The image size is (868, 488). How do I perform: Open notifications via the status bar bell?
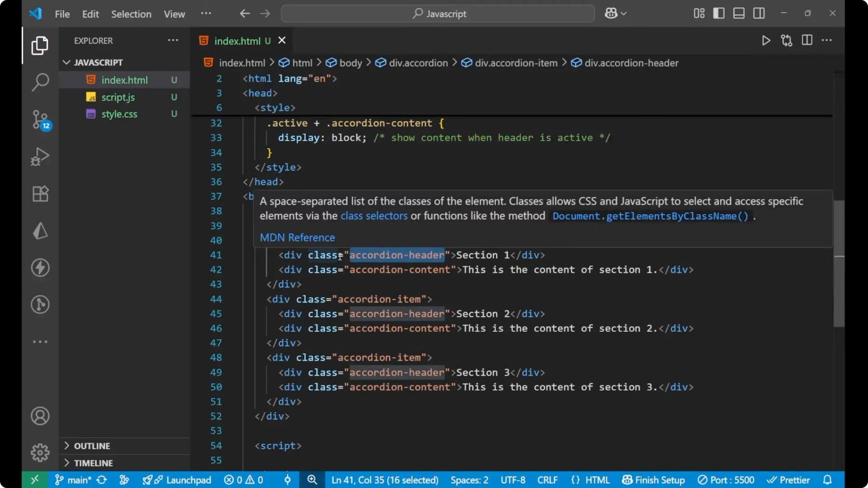(828, 479)
